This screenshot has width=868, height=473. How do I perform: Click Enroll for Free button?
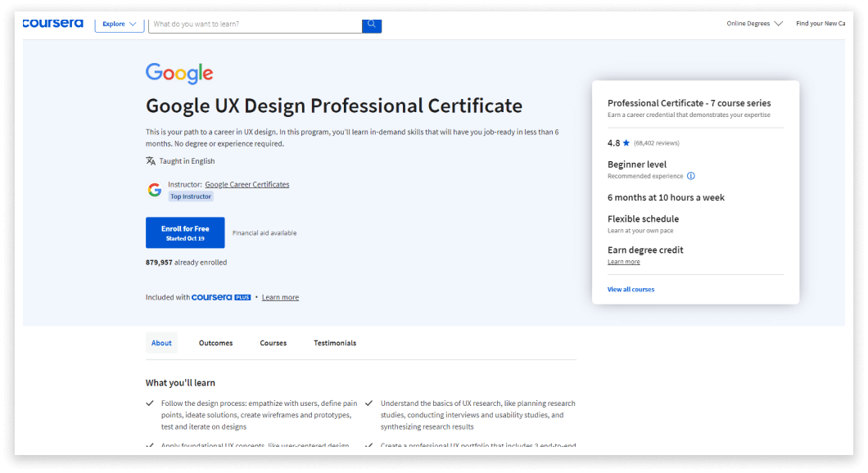point(185,232)
